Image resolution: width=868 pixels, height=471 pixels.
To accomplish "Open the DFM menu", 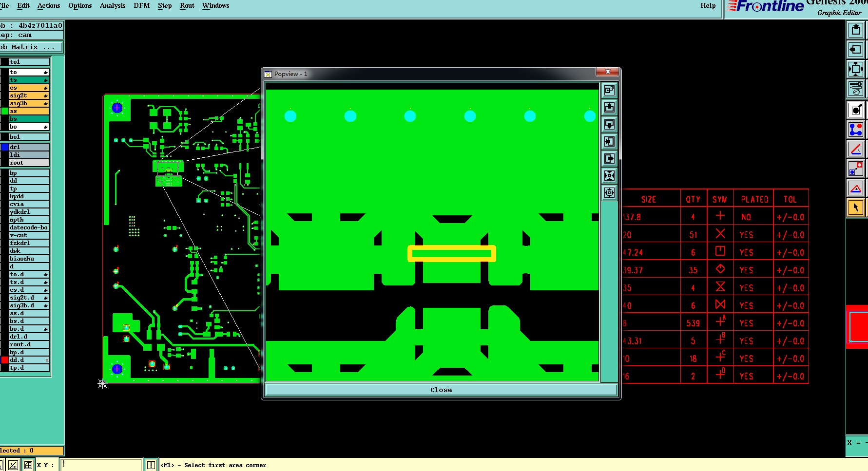I will pyautogui.click(x=142, y=6).
